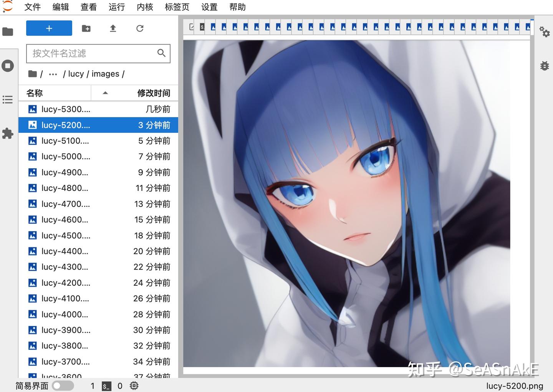The width and height of the screenshot is (553, 392).
Task: Open the debugger panel
Action: click(544, 66)
